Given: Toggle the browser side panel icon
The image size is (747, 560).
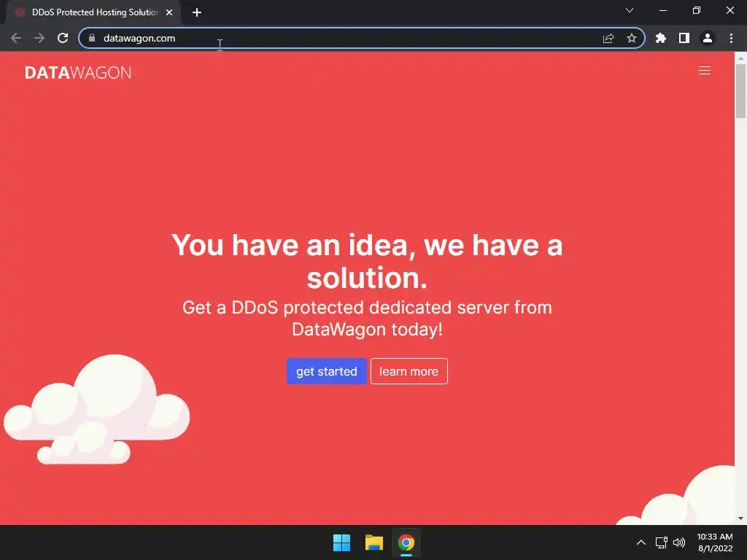Looking at the screenshot, I should pyautogui.click(x=684, y=38).
